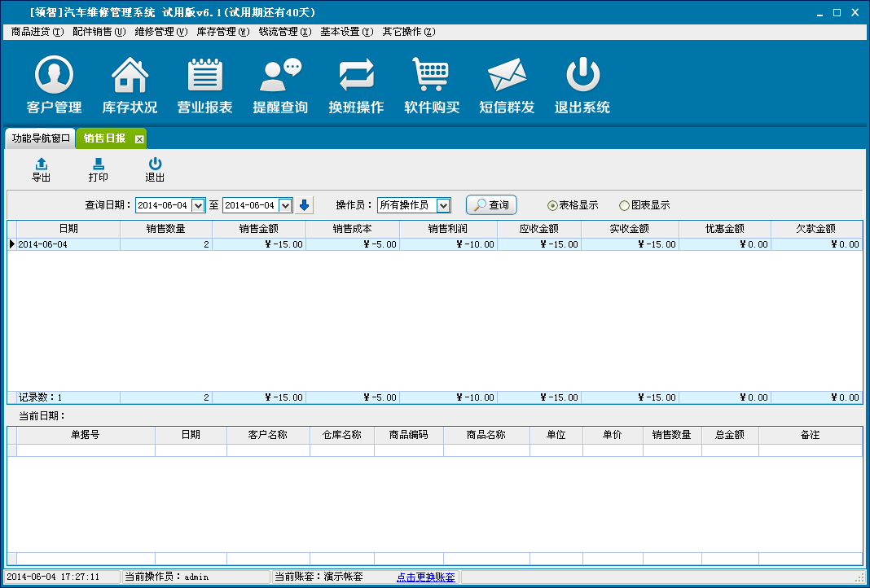
Task: Open 客户管理 customer management icon
Action: click(54, 77)
